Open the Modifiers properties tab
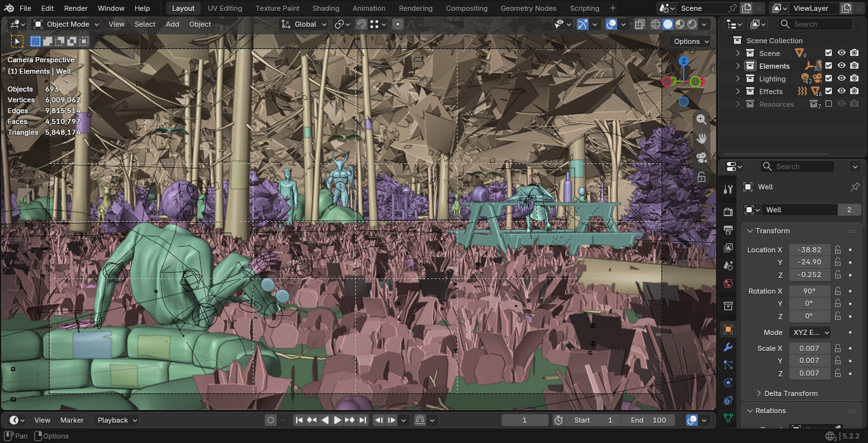868x443 pixels. pos(728,347)
